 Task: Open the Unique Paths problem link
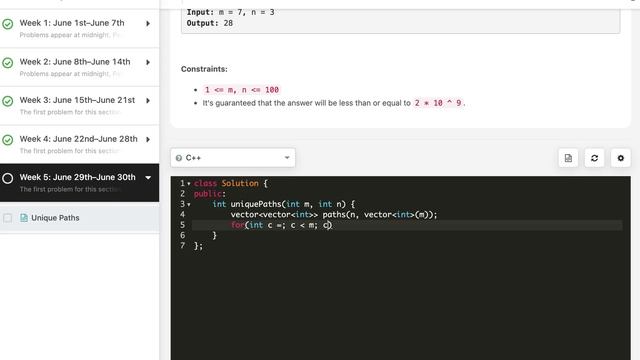point(55,218)
